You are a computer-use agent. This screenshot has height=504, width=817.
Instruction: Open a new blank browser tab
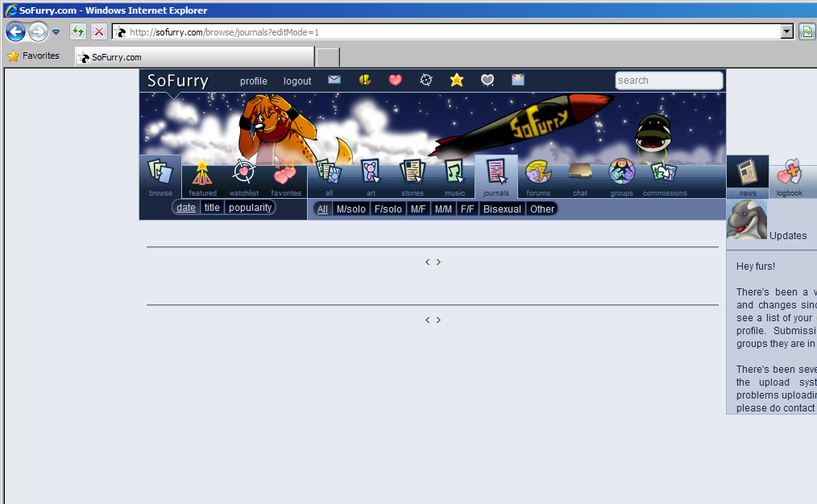coord(328,57)
